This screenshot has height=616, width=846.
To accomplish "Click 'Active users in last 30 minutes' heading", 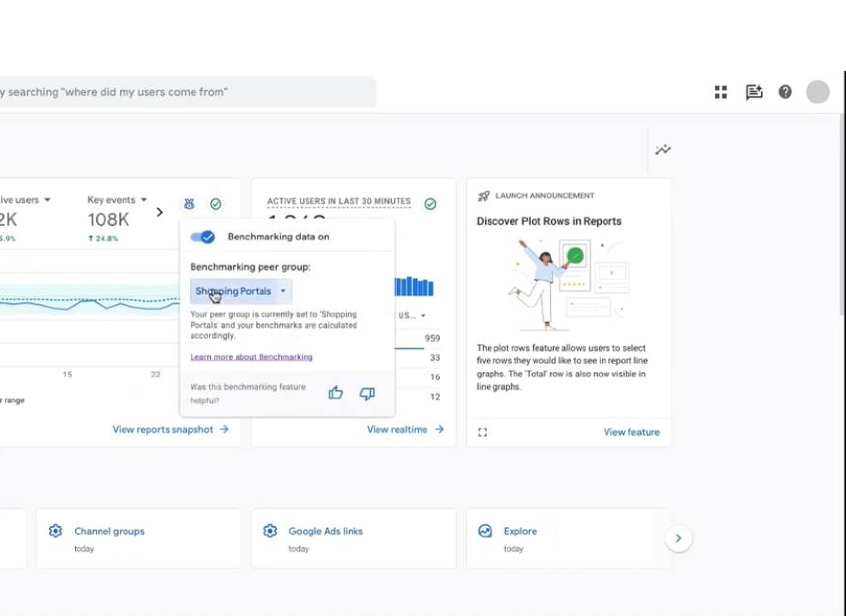I will [x=339, y=201].
